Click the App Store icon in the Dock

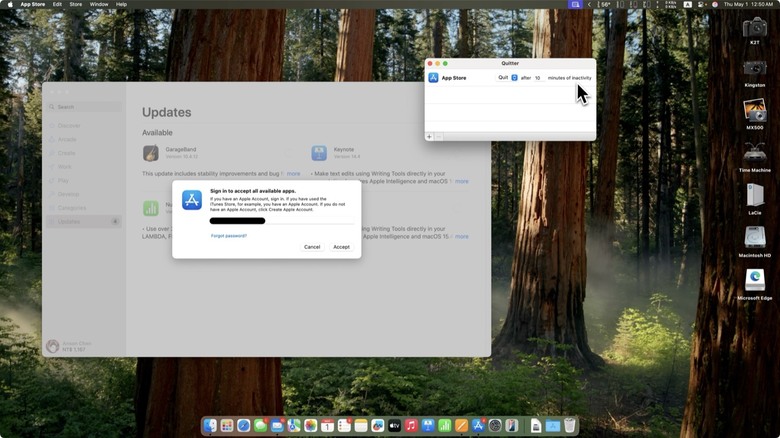click(478, 426)
